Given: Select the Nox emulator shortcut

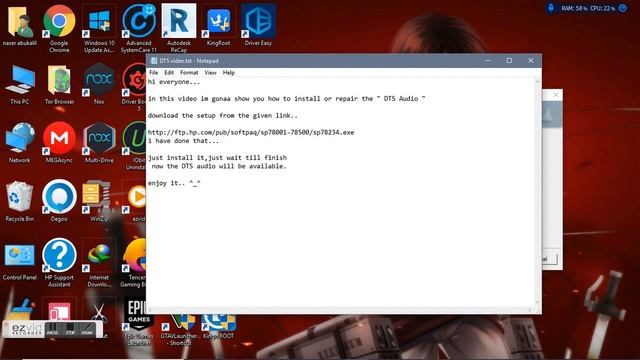Looking at the screenshot, I should click(99, 84).
